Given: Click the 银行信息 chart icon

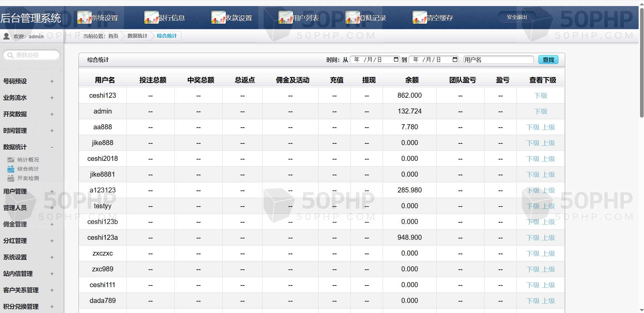Looking at the screenshot, I should [151, 17].
